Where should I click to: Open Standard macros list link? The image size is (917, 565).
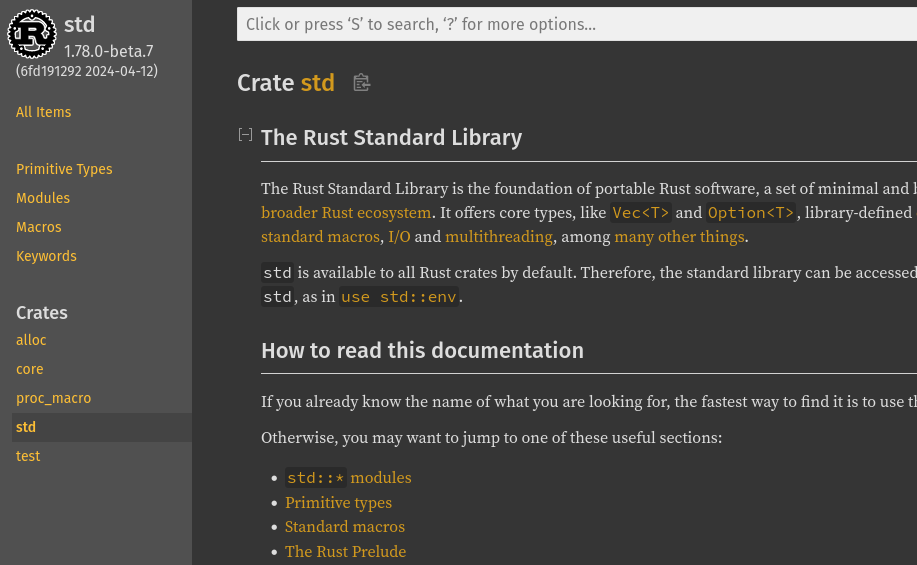344,526
